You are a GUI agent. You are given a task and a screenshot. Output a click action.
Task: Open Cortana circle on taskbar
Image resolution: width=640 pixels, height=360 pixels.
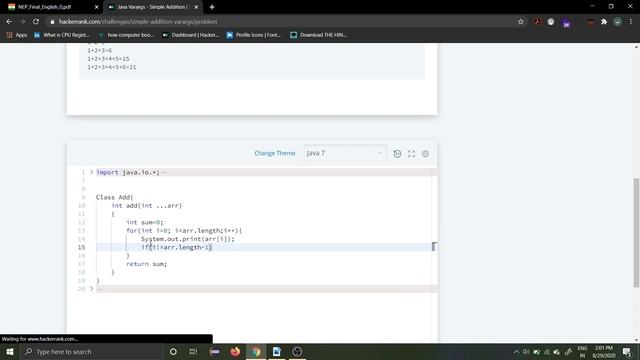[173, 351]
